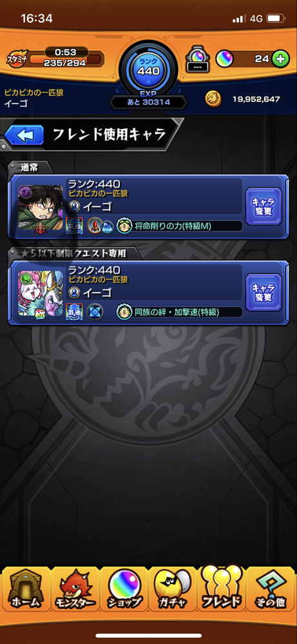297x644 pixels.
Task: Open the その他 menu icon
Action: pos(271,589)
